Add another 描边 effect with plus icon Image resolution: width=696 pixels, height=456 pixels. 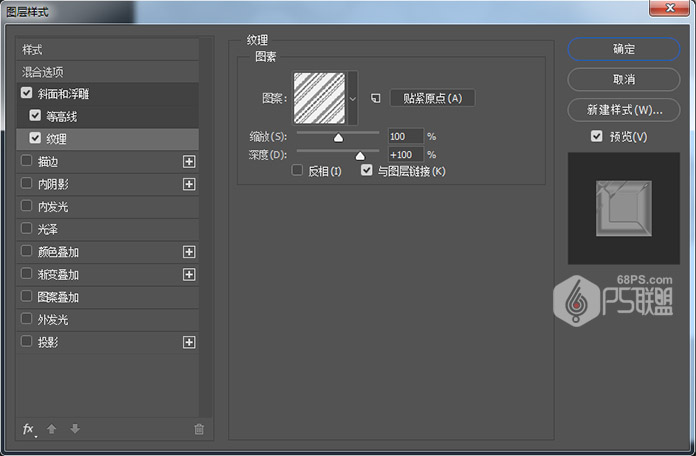click(189, 162)
